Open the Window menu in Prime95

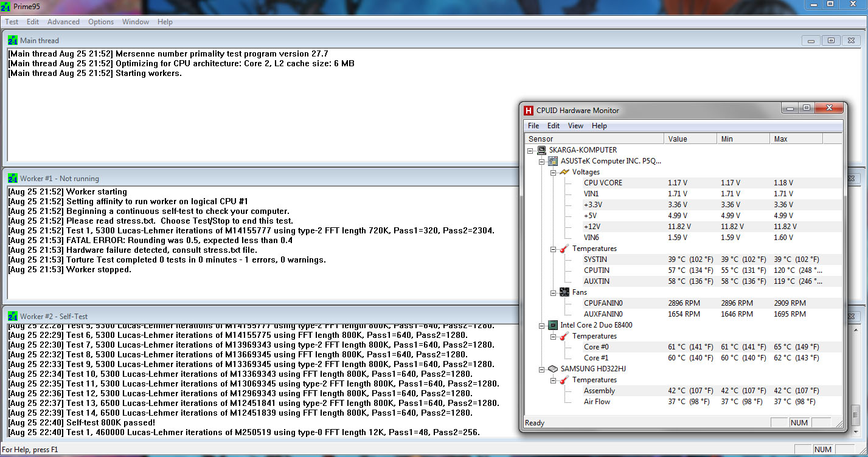coord(136,22)
